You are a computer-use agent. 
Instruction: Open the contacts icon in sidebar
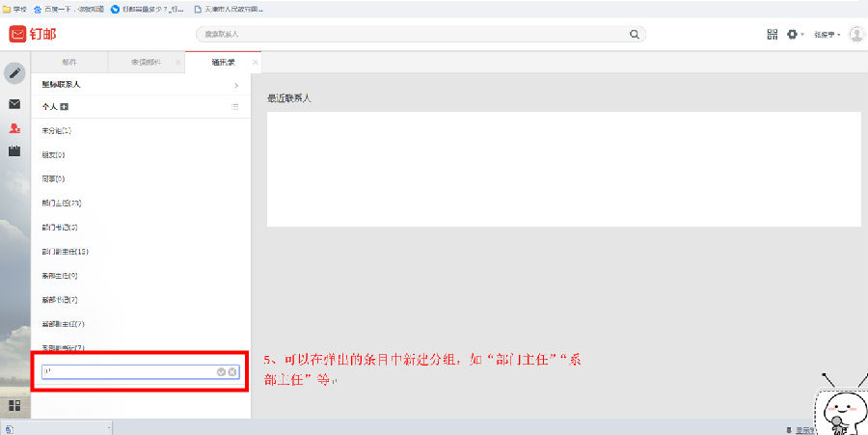(14, 127)
